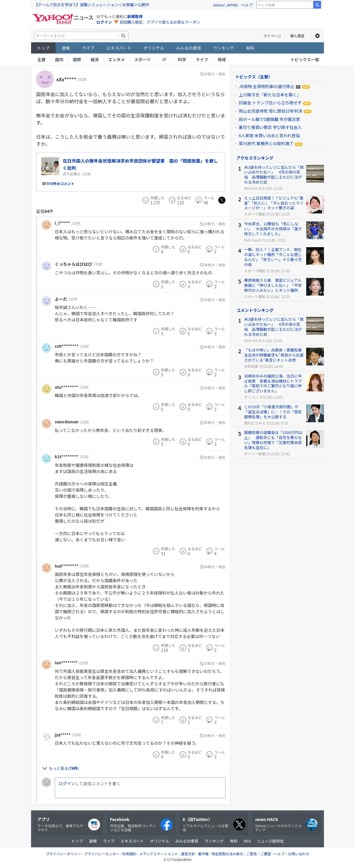Open トピックス一覧 link
355x868 pixels.
tap(305, 60)
